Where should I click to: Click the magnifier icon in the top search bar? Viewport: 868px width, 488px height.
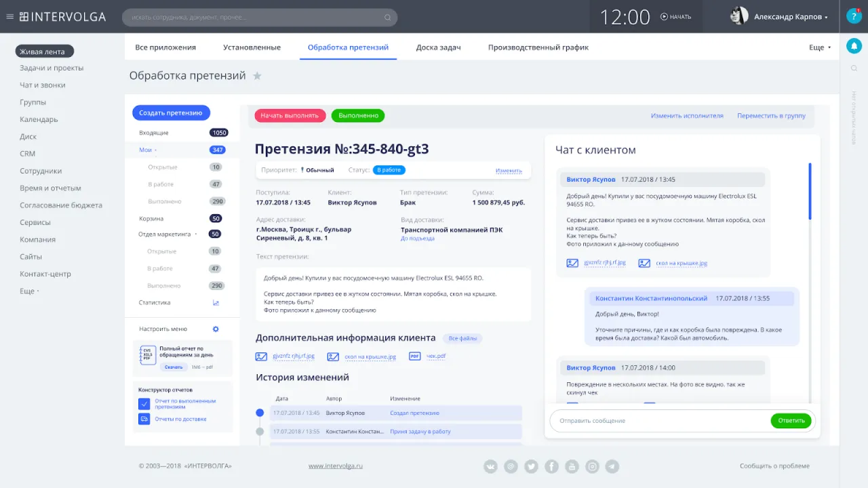pos(387,18)
